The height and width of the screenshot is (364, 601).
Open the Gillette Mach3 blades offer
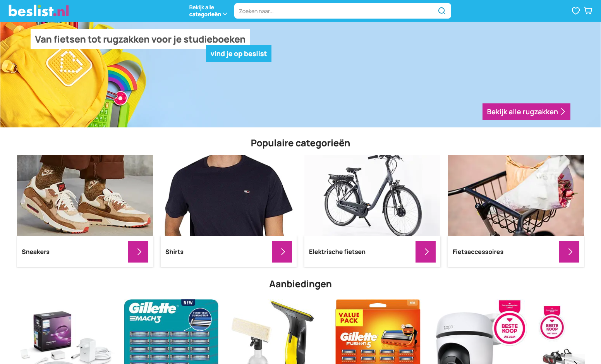point(171,331)
